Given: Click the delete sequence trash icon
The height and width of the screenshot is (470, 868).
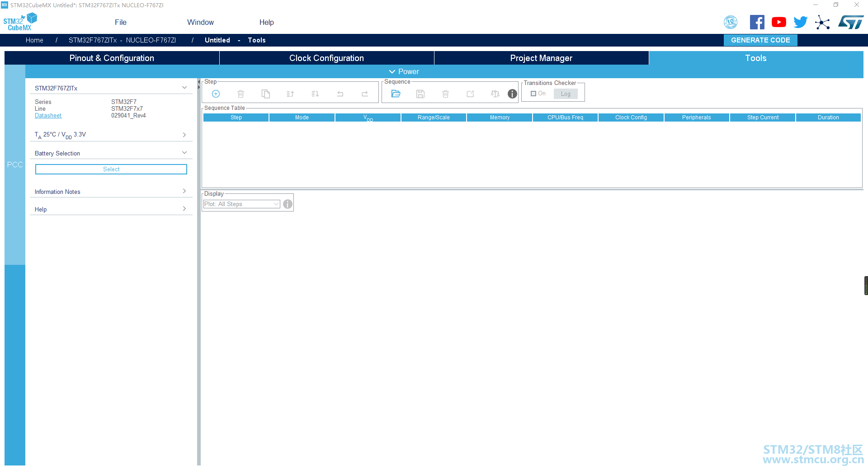Looking at the screenshot, I should tap(446, 94).
